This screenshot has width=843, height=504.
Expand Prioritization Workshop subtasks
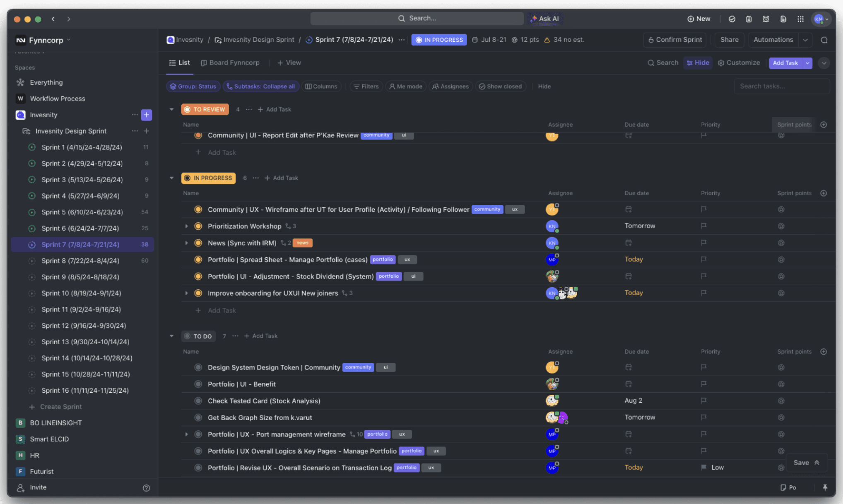tap(186, 226)
